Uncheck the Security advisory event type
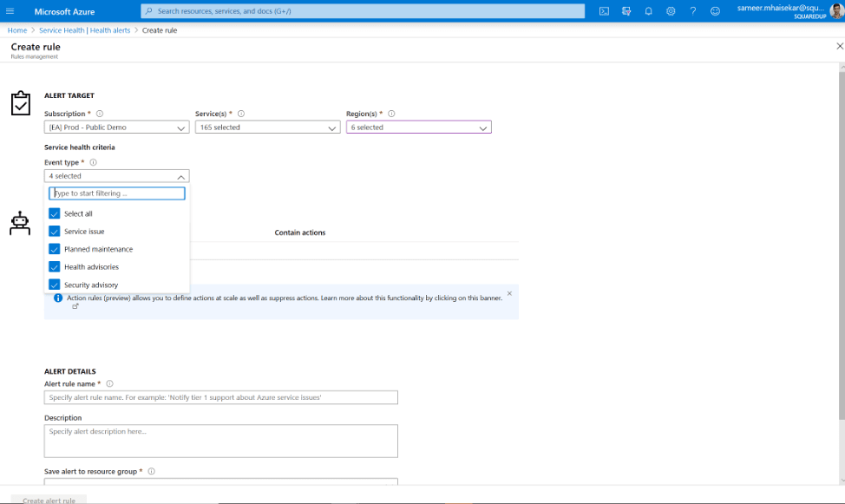This screenshot has width=845, height=504. [x=55, y=285]
